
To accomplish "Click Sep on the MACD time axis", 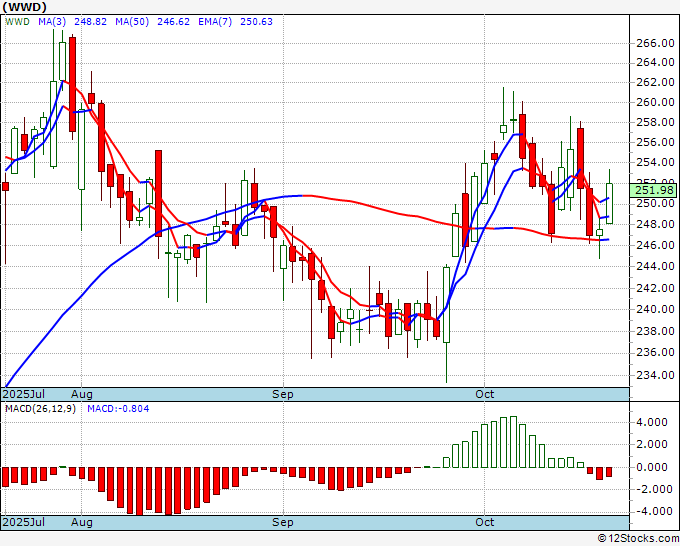I will [283, 522].
